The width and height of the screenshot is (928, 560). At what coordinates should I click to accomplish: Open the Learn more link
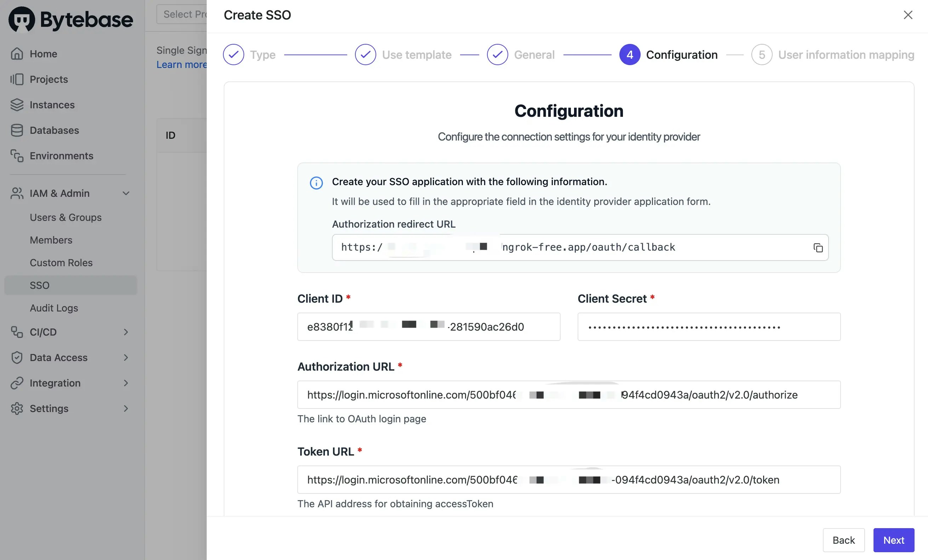182,64
